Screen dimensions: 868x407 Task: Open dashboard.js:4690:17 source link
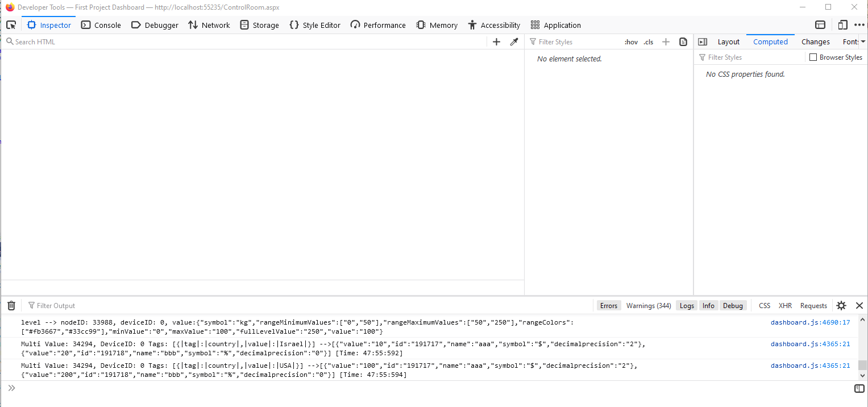pos(810,322)
